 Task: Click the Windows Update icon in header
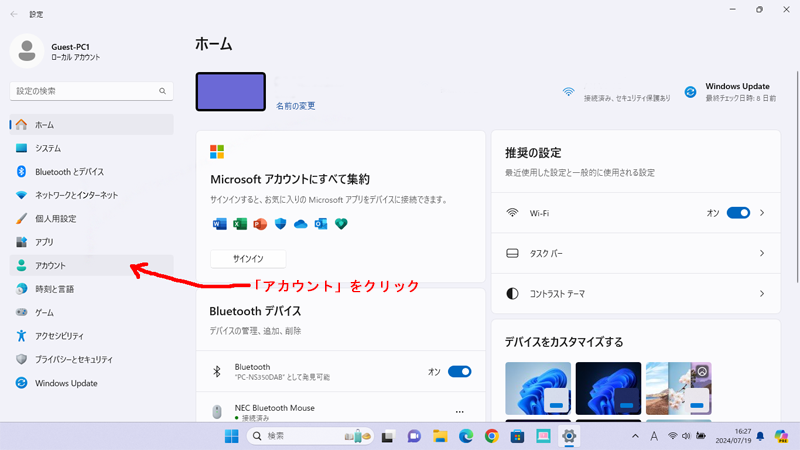[690, 92]
